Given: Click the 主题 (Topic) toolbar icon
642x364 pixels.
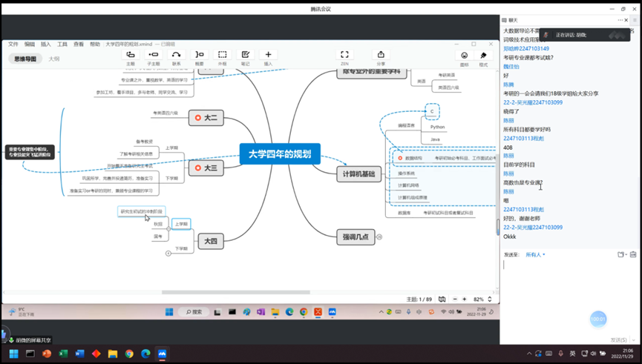Looking at the screenshot, I should point(131,56).
